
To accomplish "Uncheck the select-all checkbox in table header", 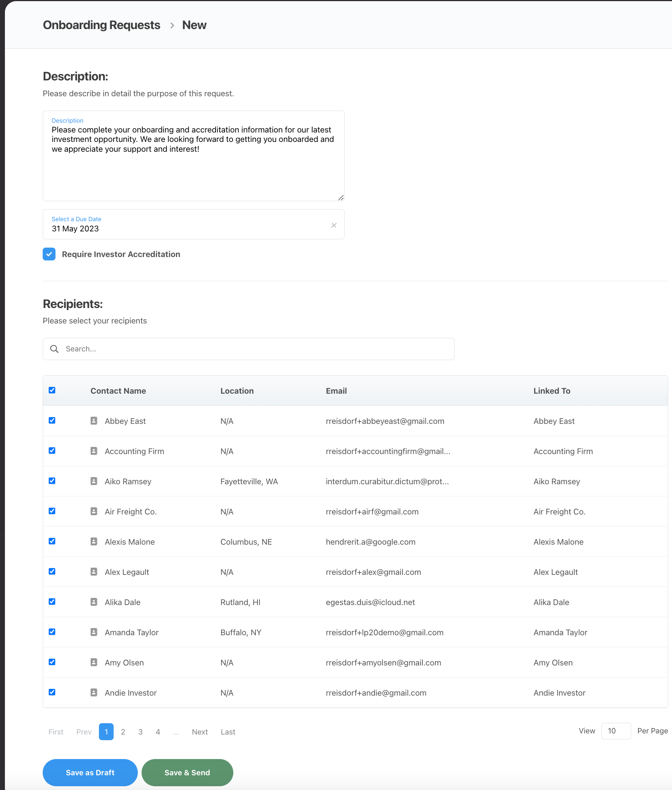I will [x=52, y=390].
